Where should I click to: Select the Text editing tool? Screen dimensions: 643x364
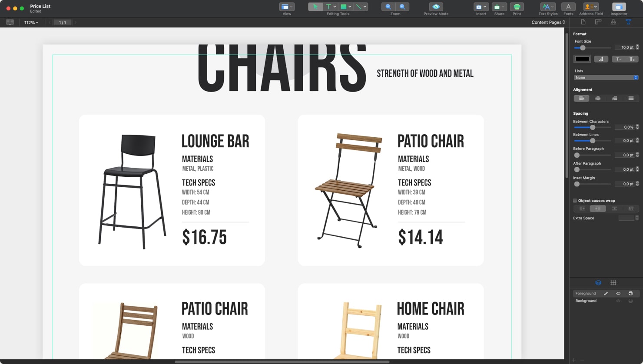329,7
